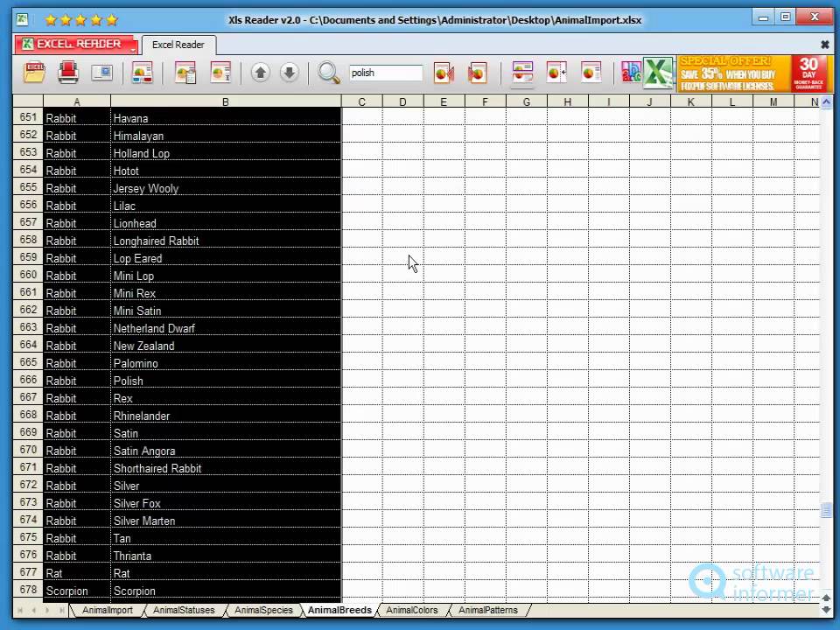Click the find previous icon next to the search box
Screen dimensions: 840x630
(x=444, y=73)
